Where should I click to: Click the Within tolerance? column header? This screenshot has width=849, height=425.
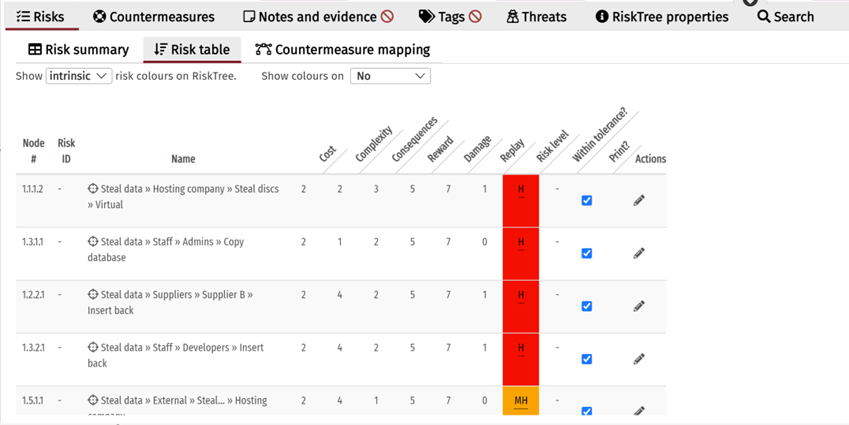[x=599, y=135]
